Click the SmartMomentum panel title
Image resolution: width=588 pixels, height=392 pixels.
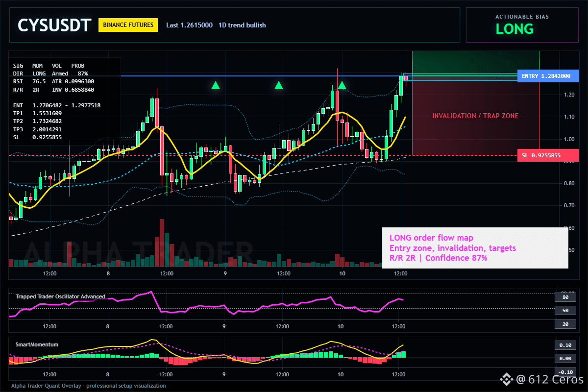point(37,344)
